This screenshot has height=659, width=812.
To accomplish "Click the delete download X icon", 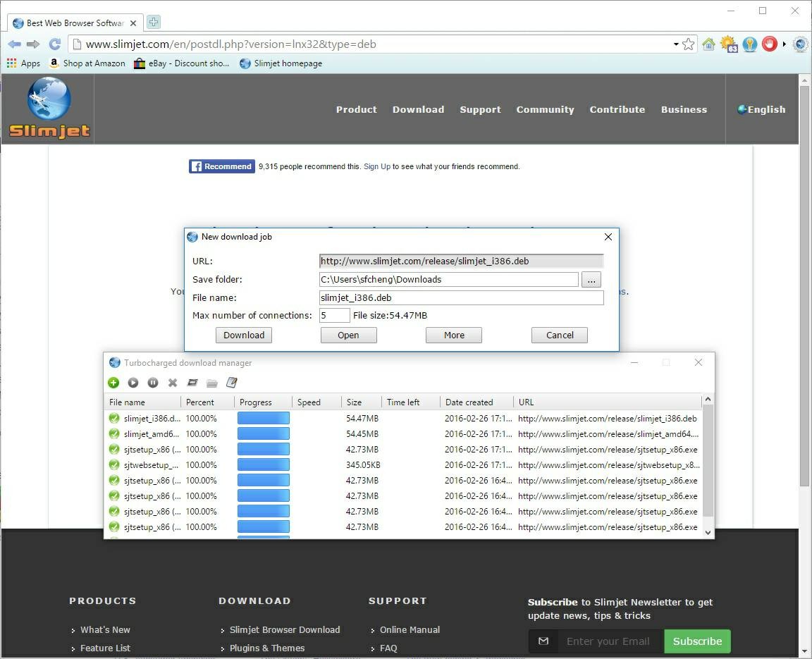I will pyautogui.click(x=173, y=383).
